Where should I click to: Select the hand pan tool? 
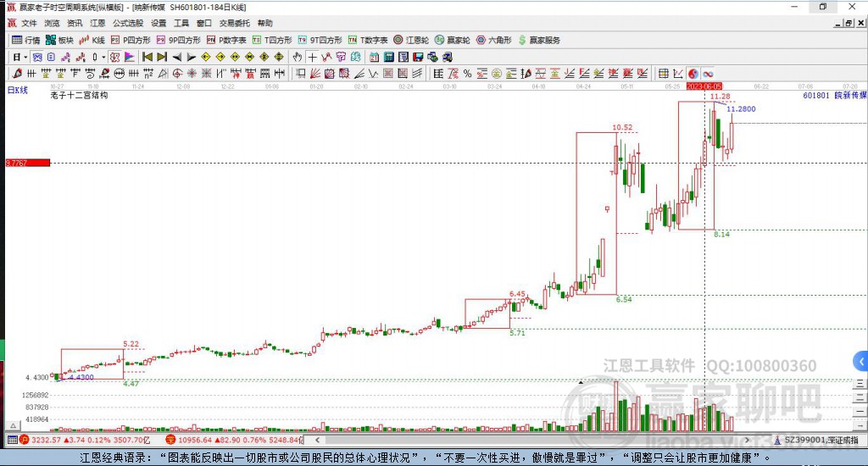298,57
